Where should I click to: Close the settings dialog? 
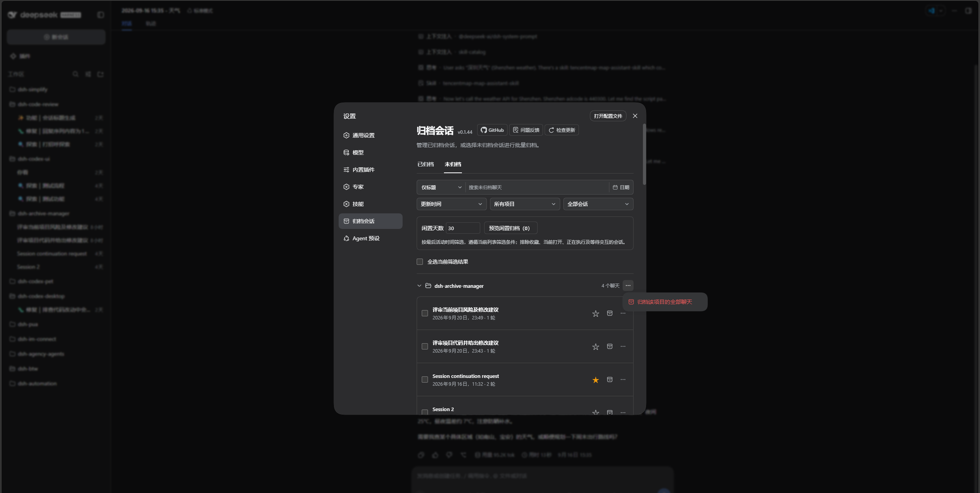[x=635, y=116]
